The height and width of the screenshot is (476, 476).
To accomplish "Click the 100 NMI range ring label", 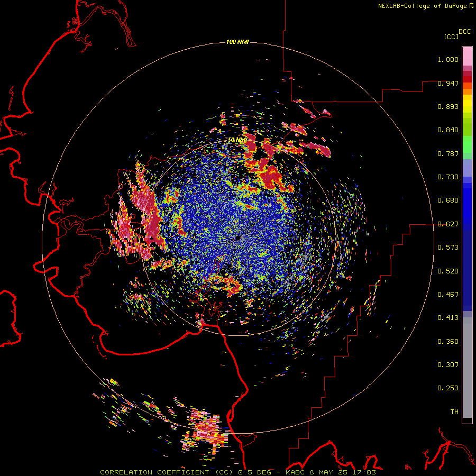I will 237,42.
